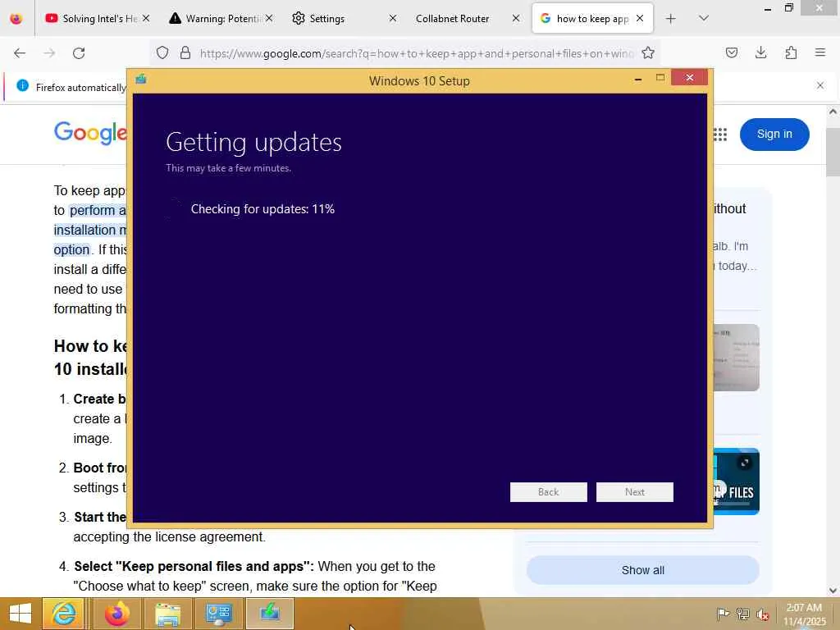This screenshot has height=630, width=840.
Task: Reload the current Firefox page
Action: 79,53
